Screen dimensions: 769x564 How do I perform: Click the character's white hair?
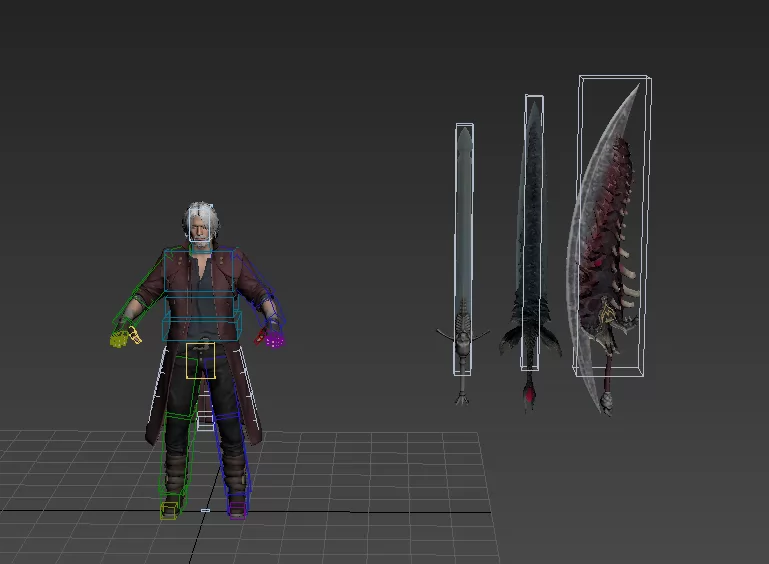(198, 212)
